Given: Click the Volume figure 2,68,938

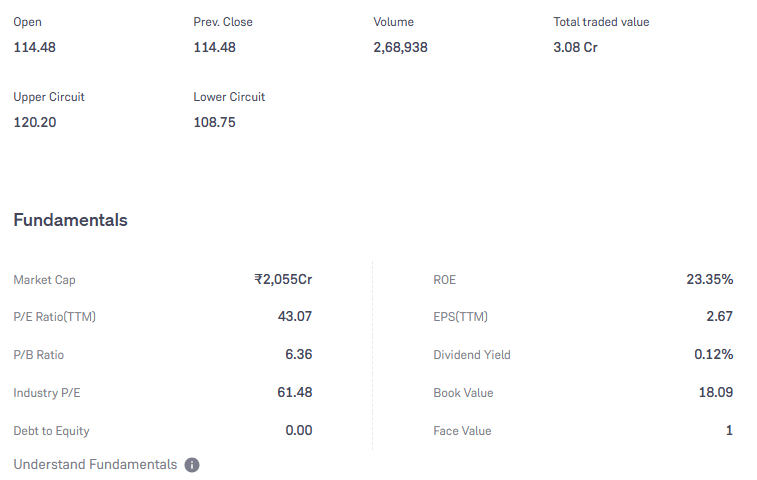Looking at the screenshot, I should [x=400, y=47].
